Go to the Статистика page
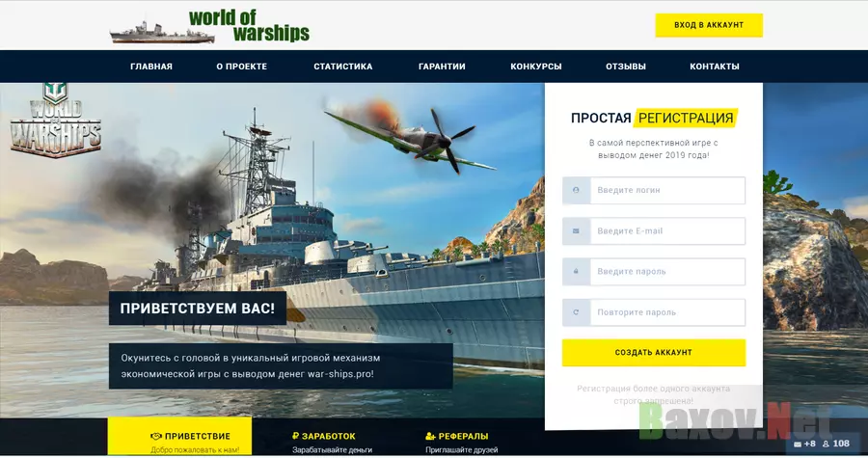Viewport: 868px width, 458px height. 343,67
